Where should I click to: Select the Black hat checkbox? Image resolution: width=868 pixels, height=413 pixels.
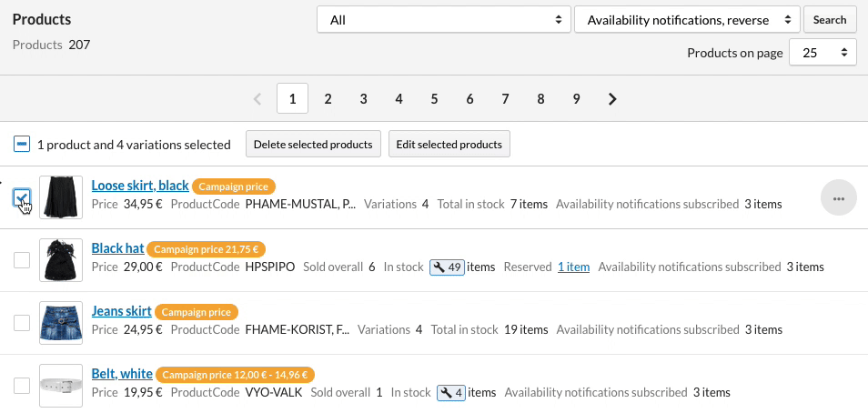coord(22,260)
